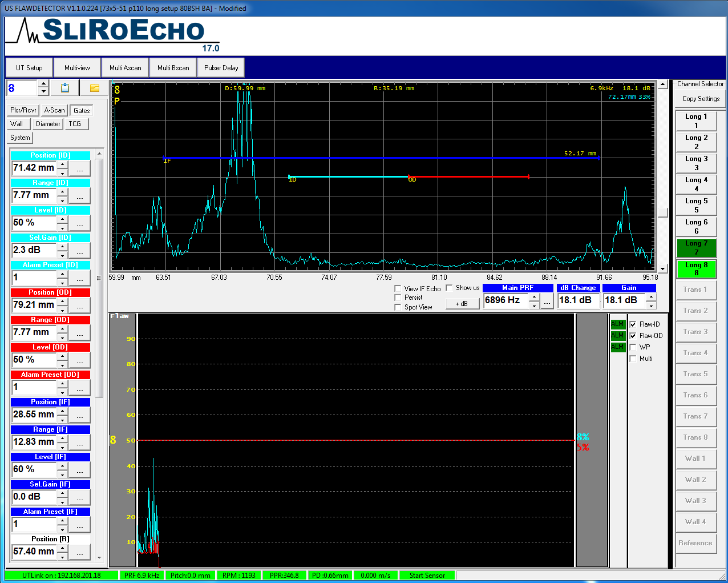The image size is (728, 583).
Task: Check the Multi checkbox
Action: tap(633, 359)
